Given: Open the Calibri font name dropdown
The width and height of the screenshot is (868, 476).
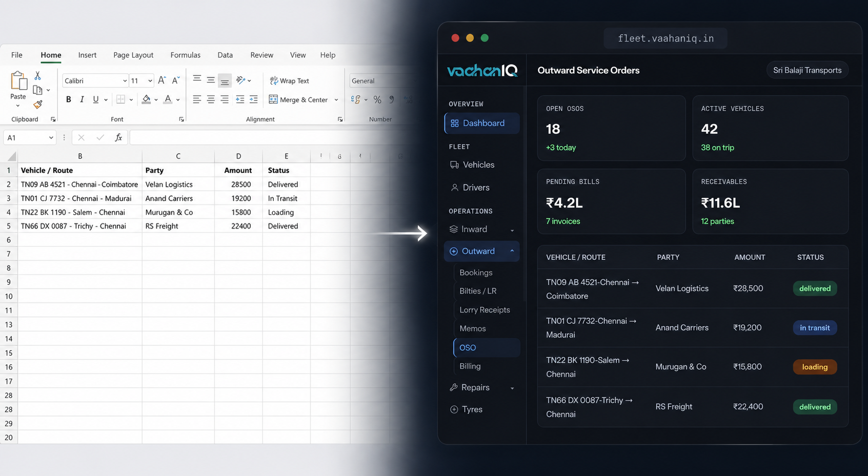Looking at the screenshot, I should pyautogui.click(x=125, y=81).
